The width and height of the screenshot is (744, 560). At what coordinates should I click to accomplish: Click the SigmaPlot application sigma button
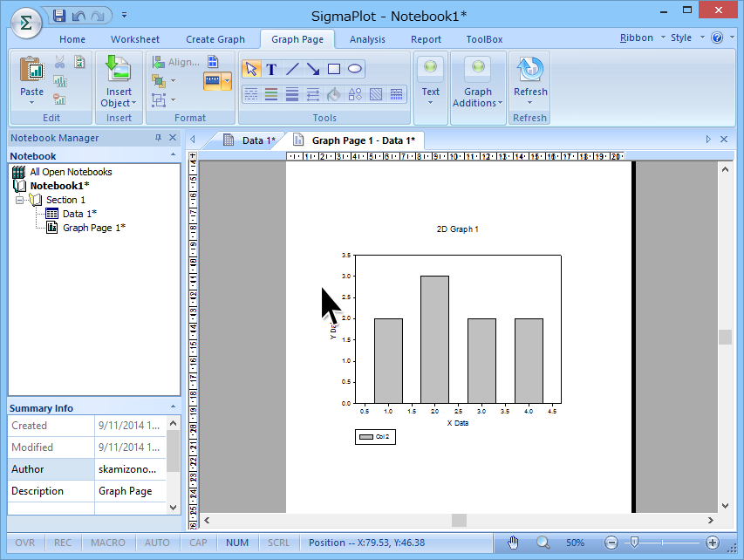(26, 23)
